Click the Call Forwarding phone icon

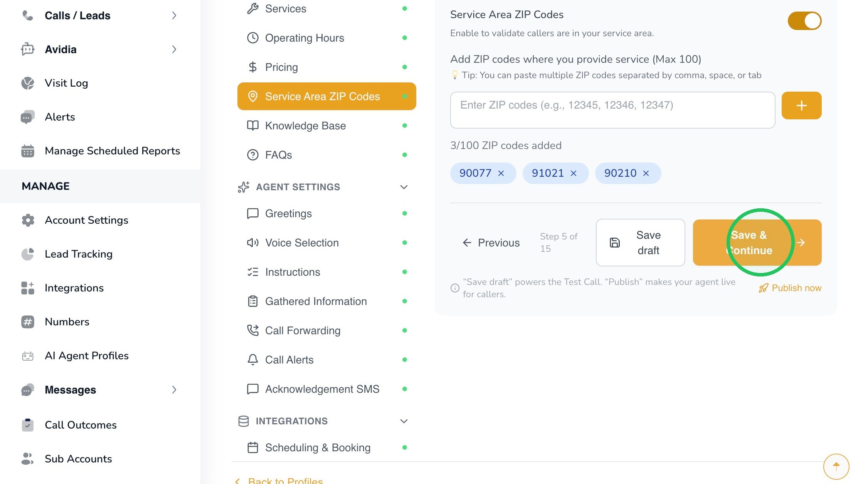[x=253, y=330]
